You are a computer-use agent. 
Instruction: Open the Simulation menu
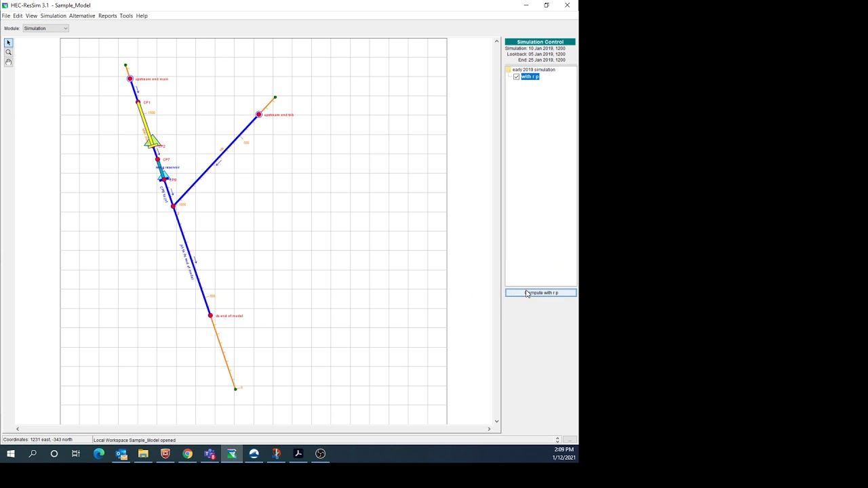point(53,16)
